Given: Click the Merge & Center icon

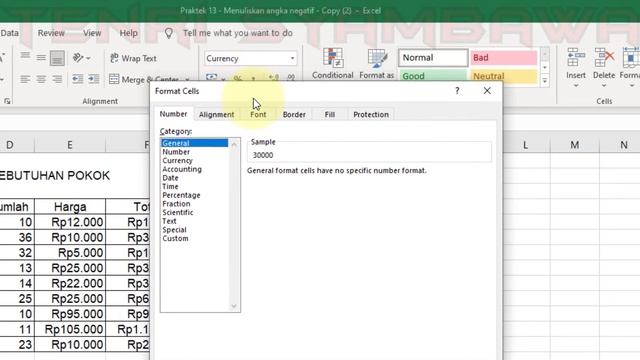Looking at the screenshot, I should 114,79.
